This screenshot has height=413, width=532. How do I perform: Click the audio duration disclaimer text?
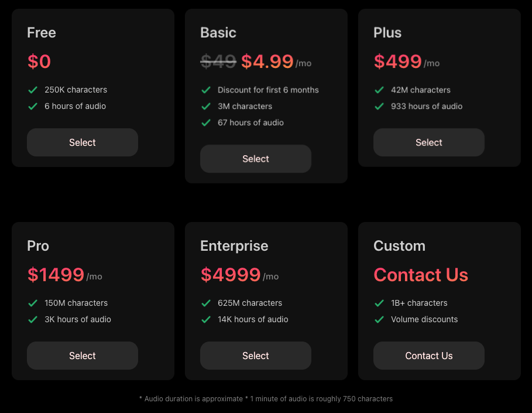266,399
